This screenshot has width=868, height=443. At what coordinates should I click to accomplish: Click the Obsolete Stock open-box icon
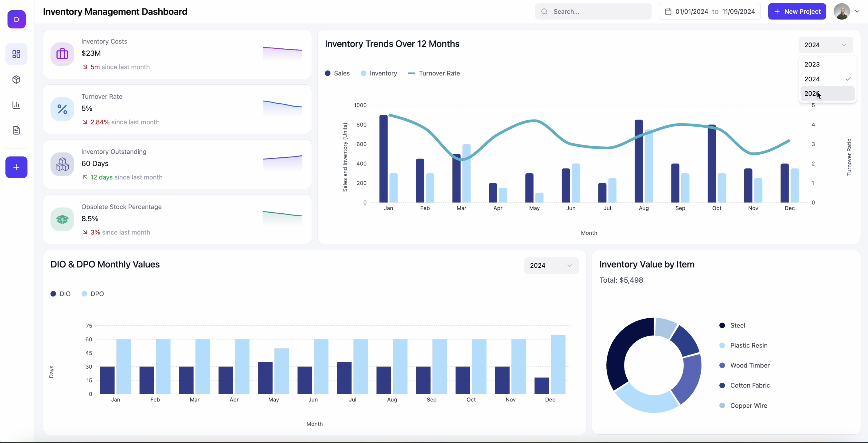[x=62, y=220]
